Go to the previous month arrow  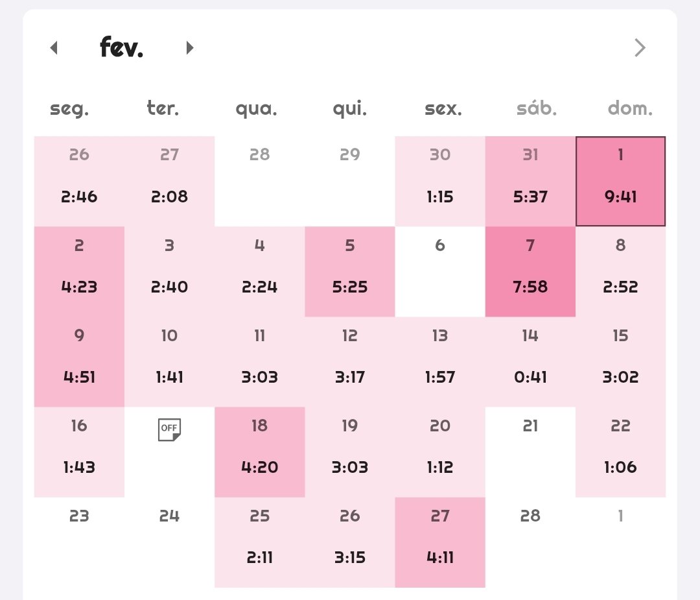(x=54, y=47)
